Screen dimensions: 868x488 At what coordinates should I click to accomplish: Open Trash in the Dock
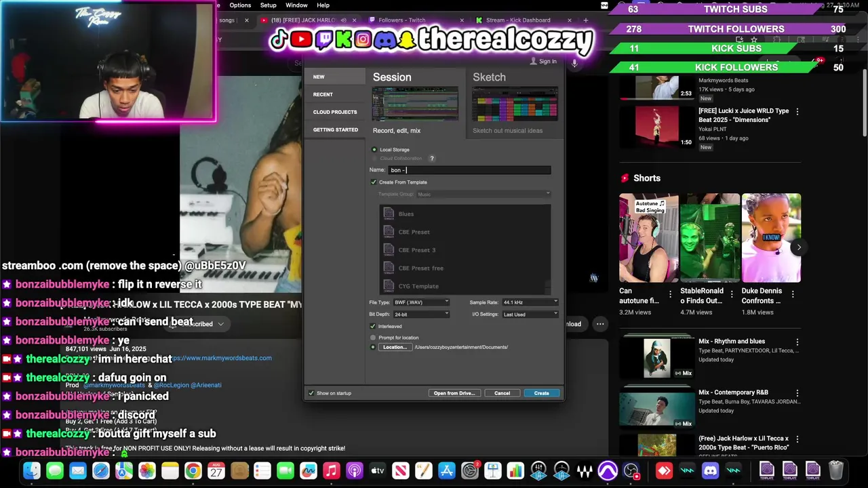pos(836,470)
